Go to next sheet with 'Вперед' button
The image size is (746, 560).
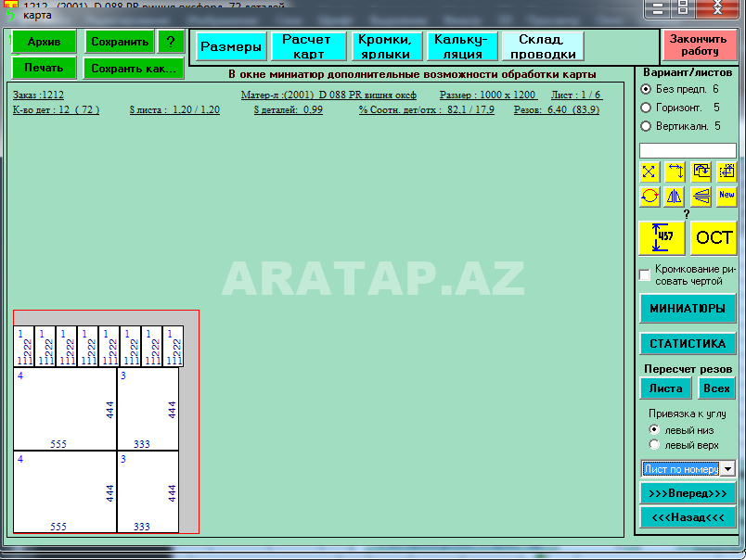[688, 493]
